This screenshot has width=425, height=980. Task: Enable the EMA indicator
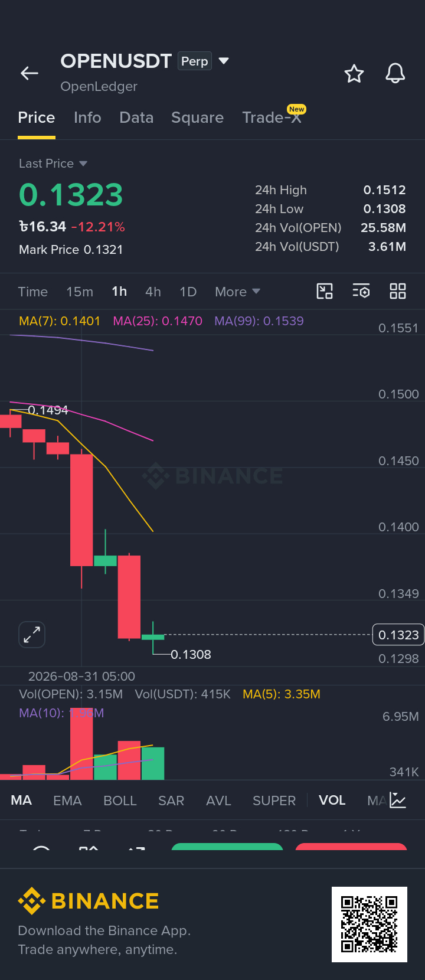point(67,801)
